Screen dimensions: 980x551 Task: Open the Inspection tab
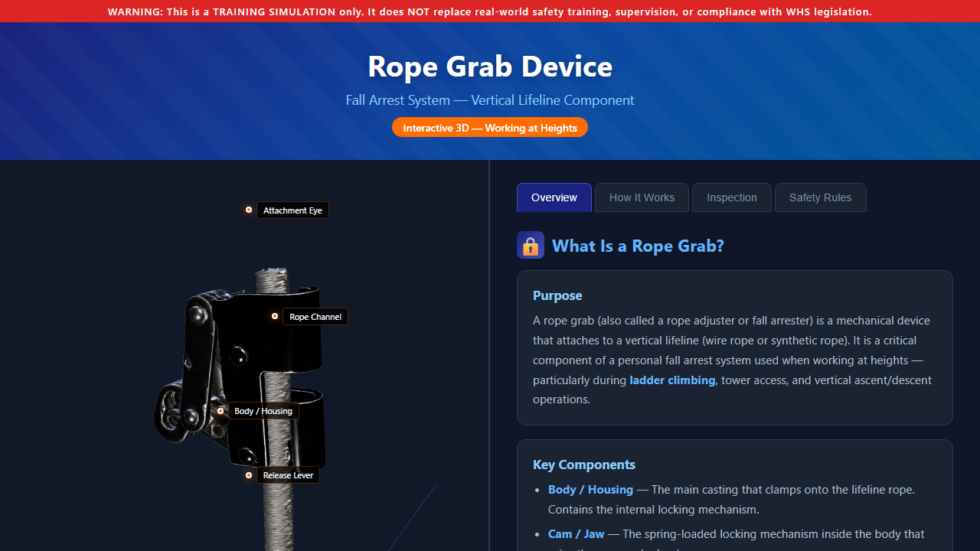click(x=731, y=197)
